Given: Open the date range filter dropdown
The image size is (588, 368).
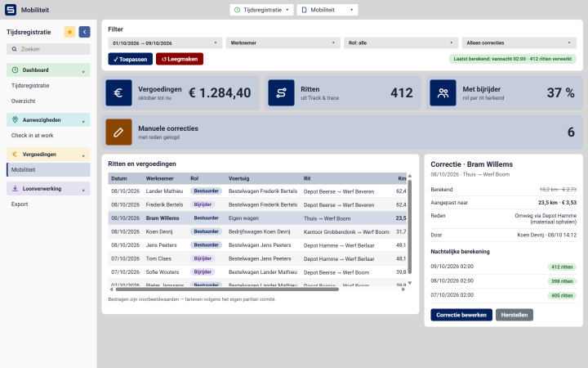Looking at the screenshot, I should tap(165, 43).
